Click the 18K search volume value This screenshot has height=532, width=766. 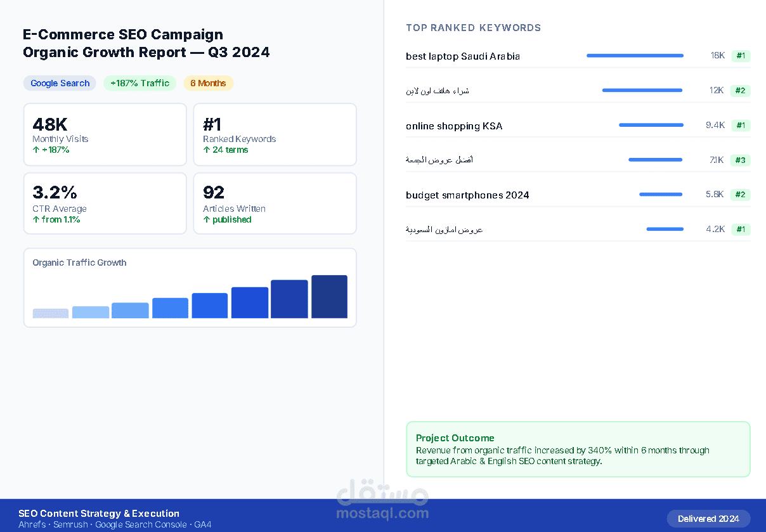(x=717, y=56)
